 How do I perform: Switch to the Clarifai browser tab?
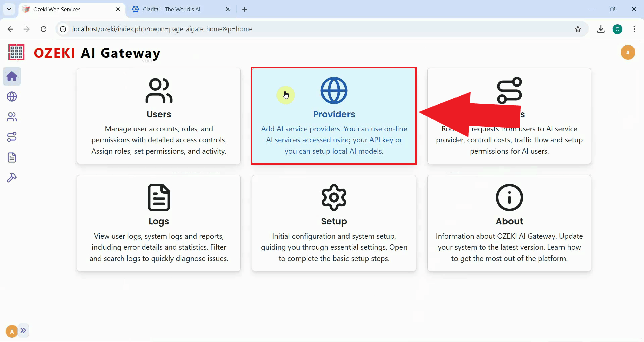coord(174,9)
